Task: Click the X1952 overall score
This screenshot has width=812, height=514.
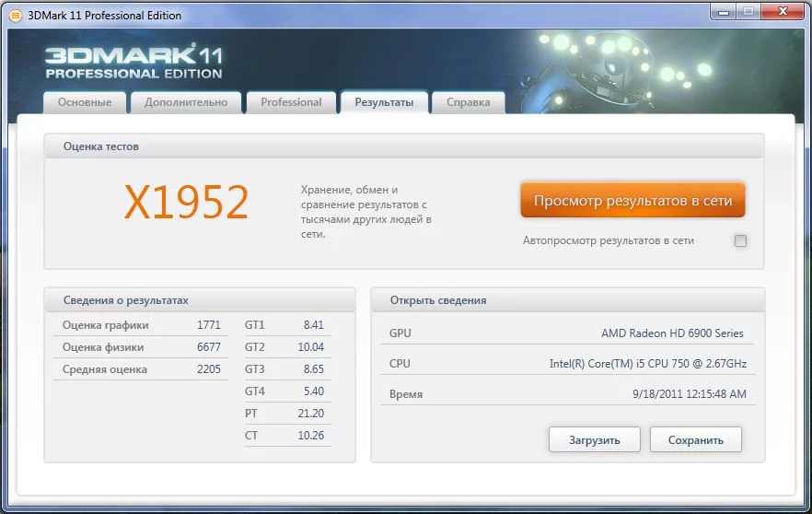Action: click(186, 202)
